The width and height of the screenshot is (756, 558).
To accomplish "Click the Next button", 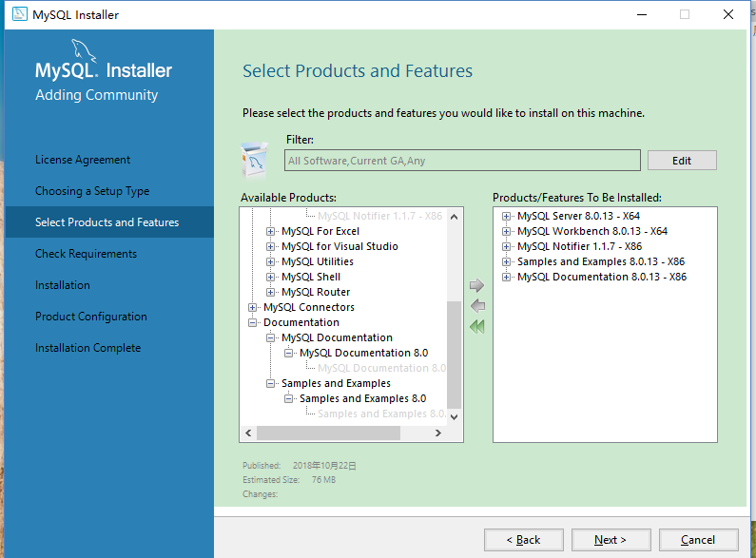I will tap(611, 540).
